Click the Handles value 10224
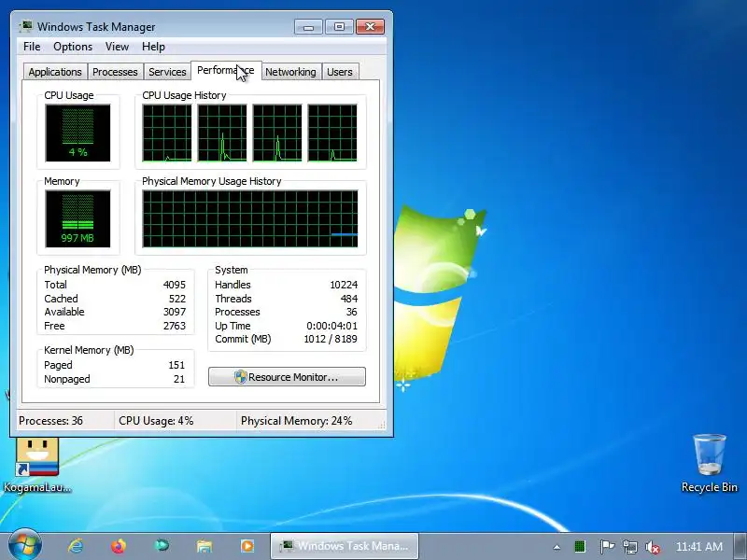The width and height of the screenshot is (747, 560). 344,285
